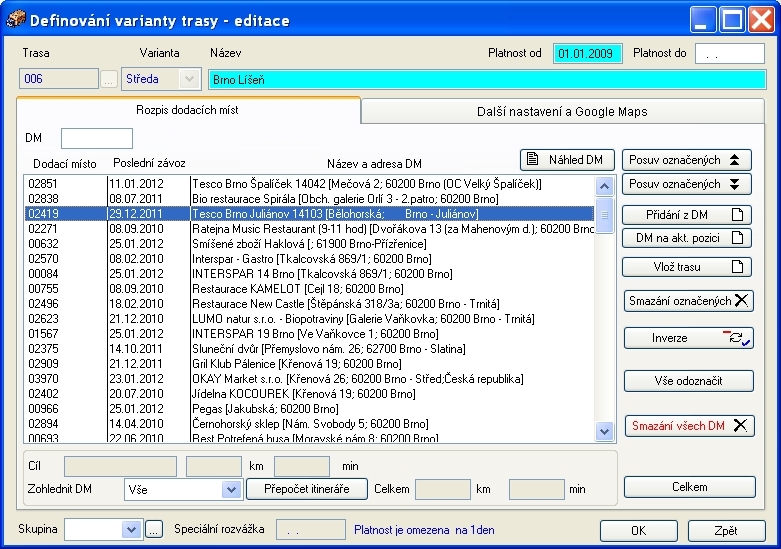Select Rozpis dodacích míst tab
Image resolution: width=781 pixels, height=549 pixels.
(x=188, y=110)
